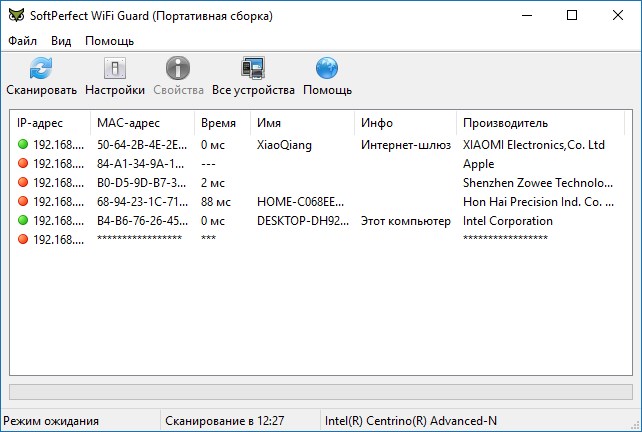Sort by the IP-адрес column header
The height and width of the screenshot is (432, 642).
50,123
